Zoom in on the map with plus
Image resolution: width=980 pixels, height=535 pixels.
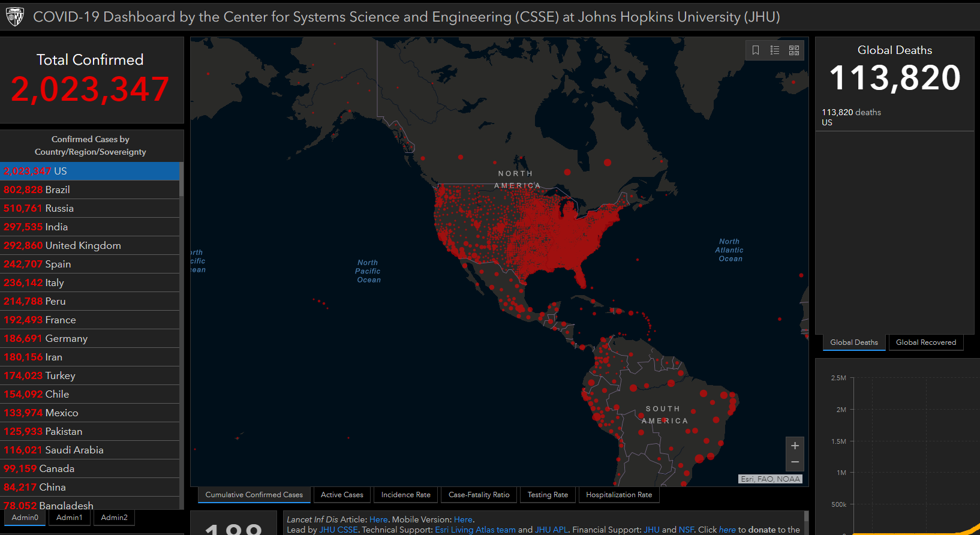[x=795, y=446]
